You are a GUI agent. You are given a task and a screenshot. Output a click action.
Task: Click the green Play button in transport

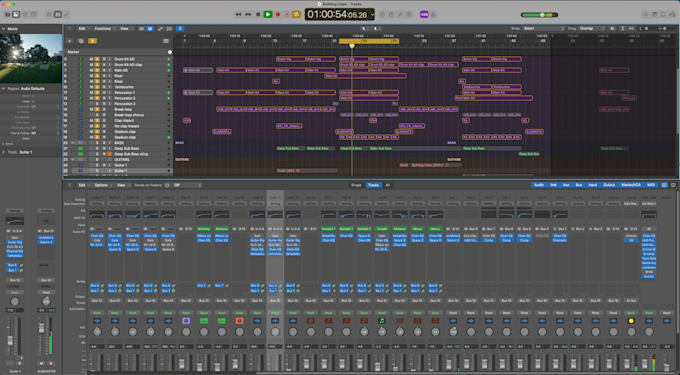pyautogui.click(x=268, y=14)
